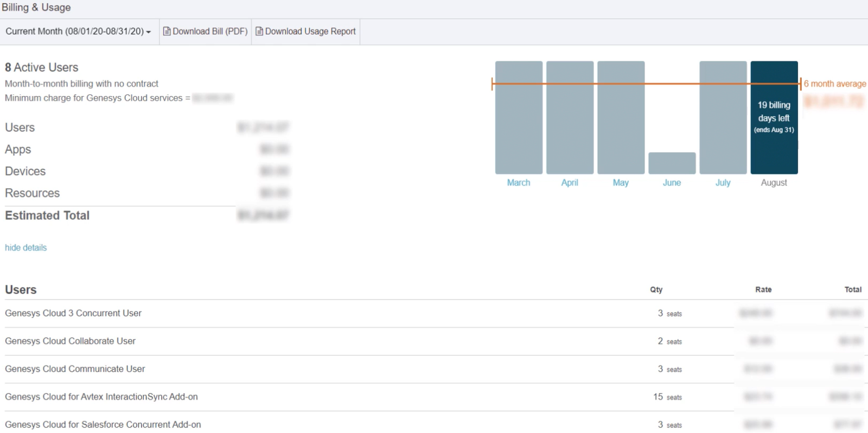
Task: Click the August month label
Action: click(774, 183)
